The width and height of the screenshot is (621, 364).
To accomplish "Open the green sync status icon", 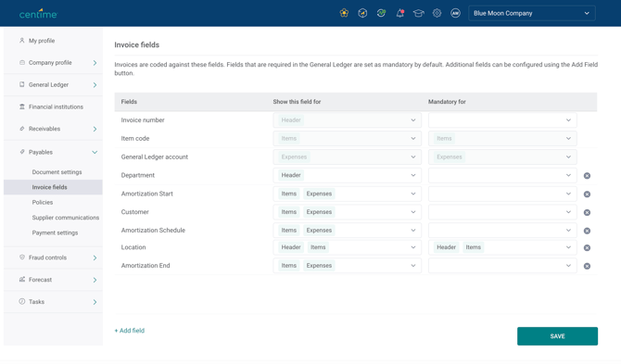I will [381, 13].
